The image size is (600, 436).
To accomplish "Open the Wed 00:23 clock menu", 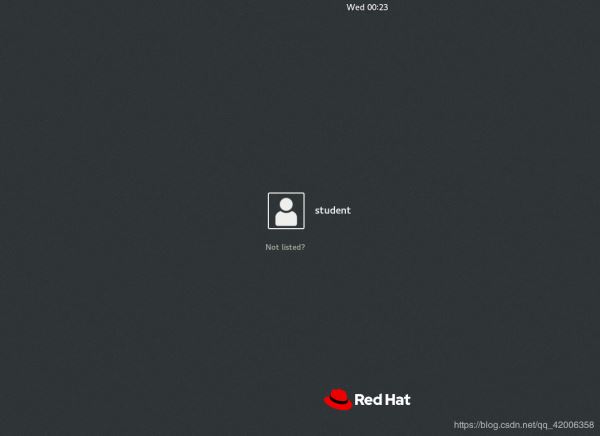I will coord(367,7).
